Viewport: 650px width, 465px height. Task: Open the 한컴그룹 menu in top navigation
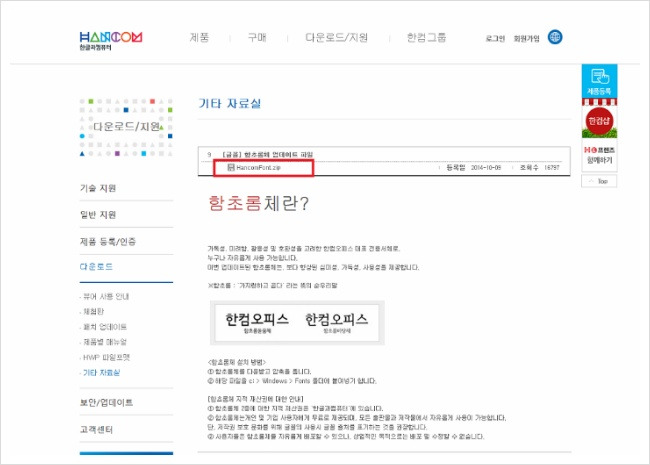pos(426,38)
